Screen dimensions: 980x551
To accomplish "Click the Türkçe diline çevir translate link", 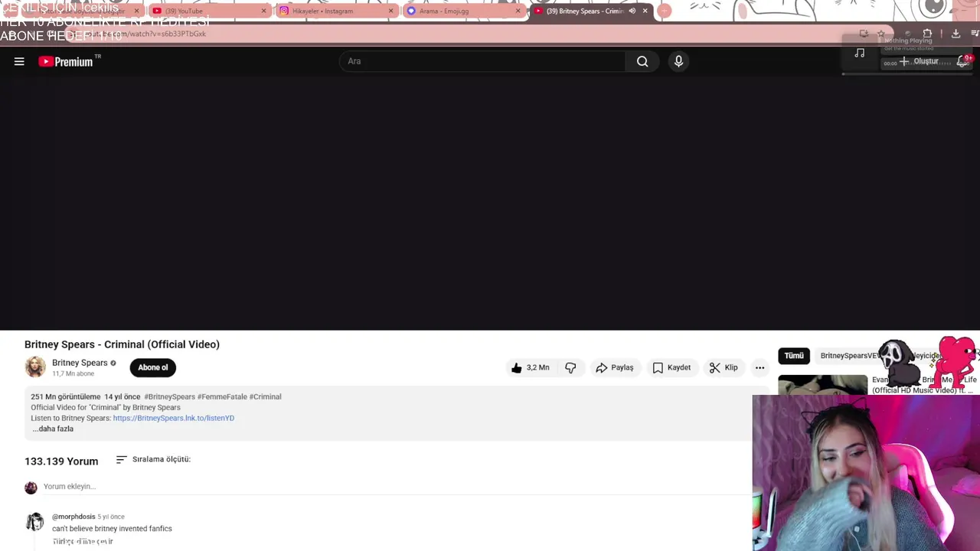I will [83, 541].
